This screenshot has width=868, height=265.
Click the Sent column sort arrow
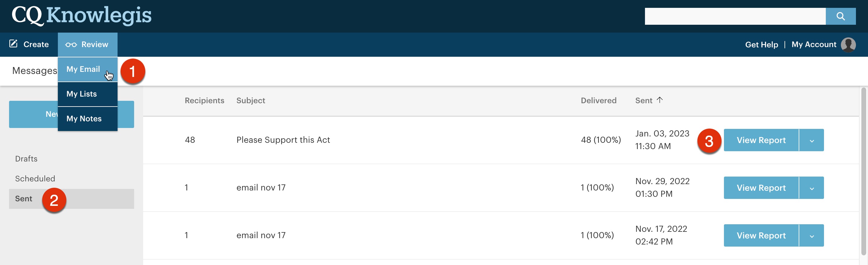[x=659, y=100]
